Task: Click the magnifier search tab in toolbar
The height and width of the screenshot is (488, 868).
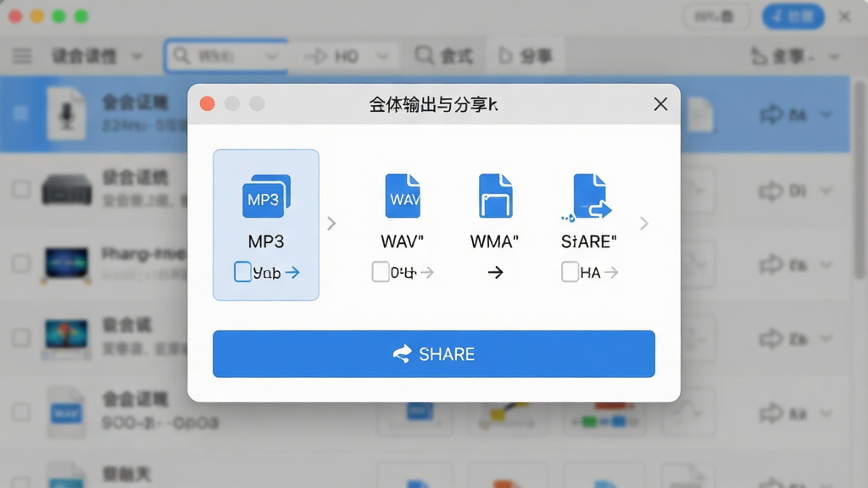Action: coord(444,56)
